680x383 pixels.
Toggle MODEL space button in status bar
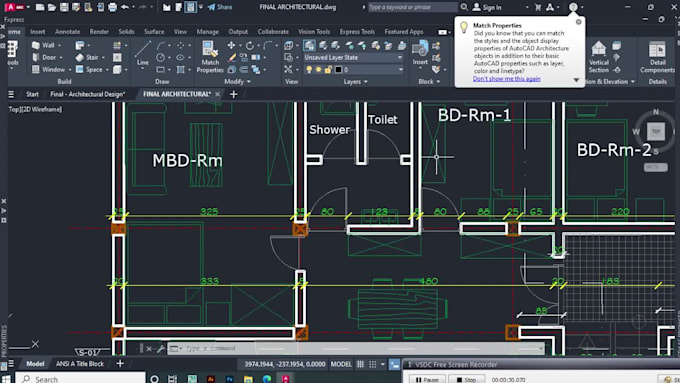pyautogui.click(x=341, y=364)
